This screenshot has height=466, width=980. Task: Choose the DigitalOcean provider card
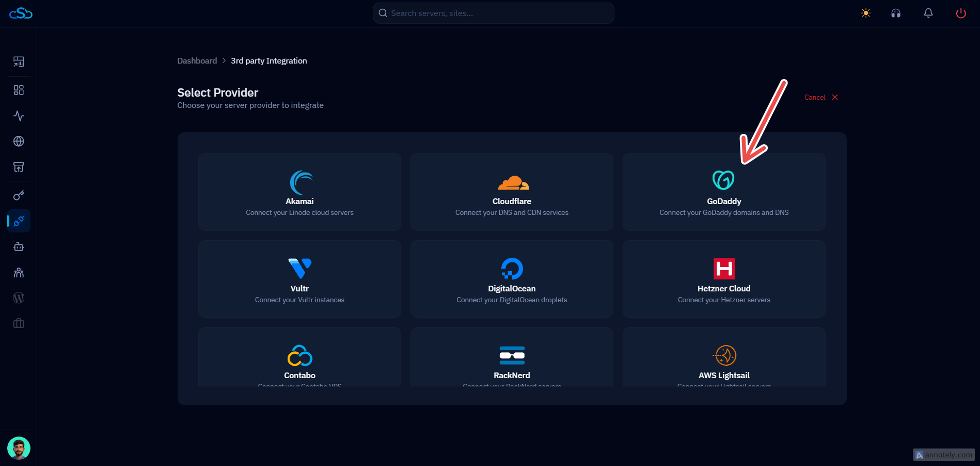[512, 279]
